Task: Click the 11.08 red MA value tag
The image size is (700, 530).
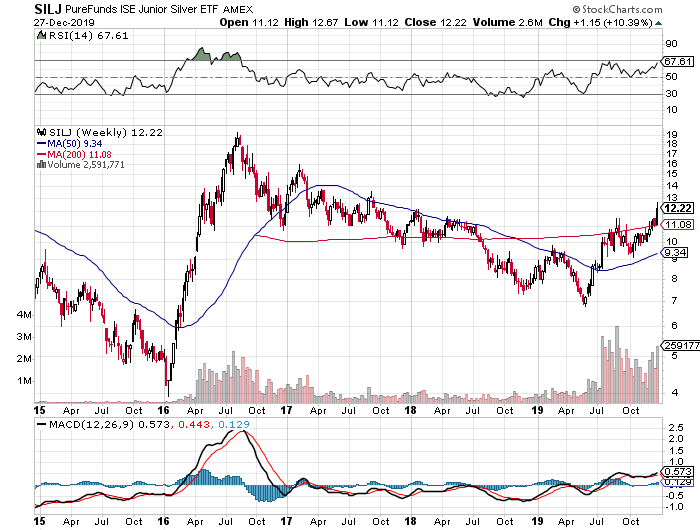Action: coord(677,225)
